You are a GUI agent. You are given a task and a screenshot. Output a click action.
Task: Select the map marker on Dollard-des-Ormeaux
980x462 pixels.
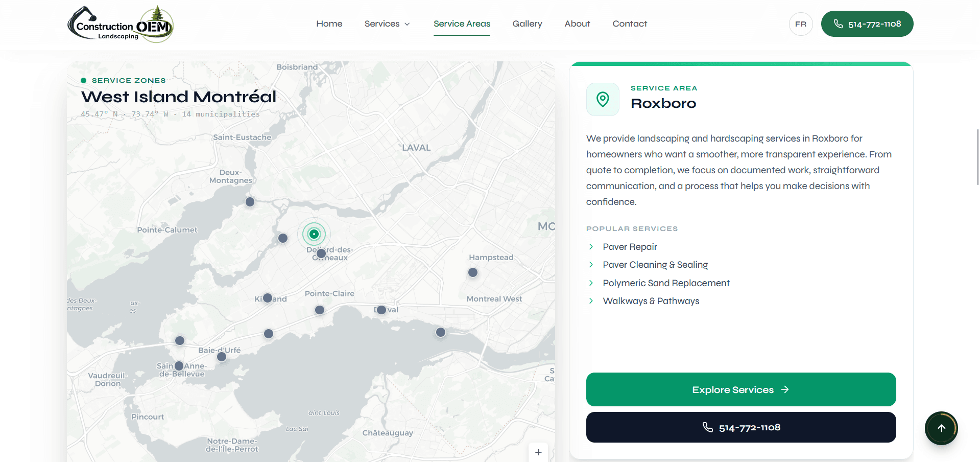(321, 253)
